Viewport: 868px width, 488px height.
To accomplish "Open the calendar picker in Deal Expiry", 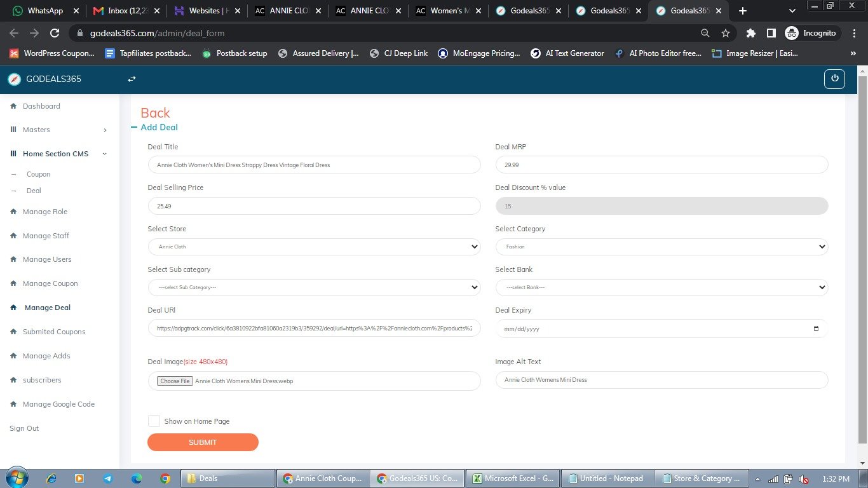I will pos(816,329).
